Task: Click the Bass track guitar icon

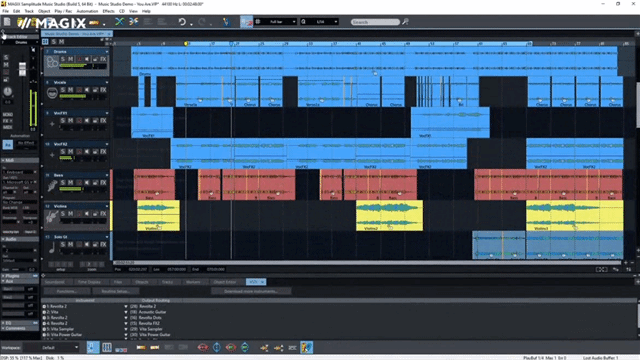Action: coord(52,186)
